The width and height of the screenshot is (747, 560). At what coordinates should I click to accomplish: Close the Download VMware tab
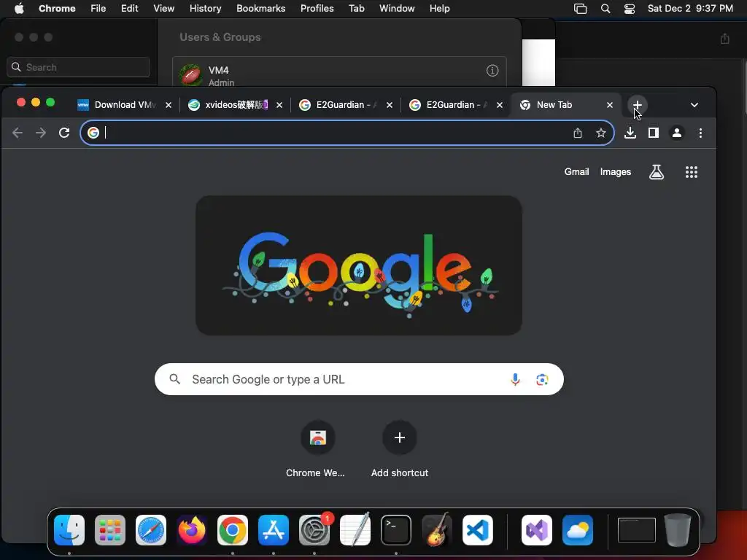[169, 105]
